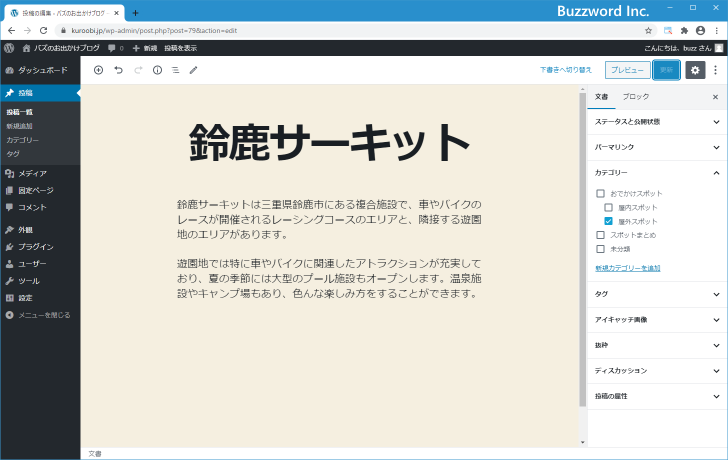Click the second paragraph about 遊園地

(329, 279)
